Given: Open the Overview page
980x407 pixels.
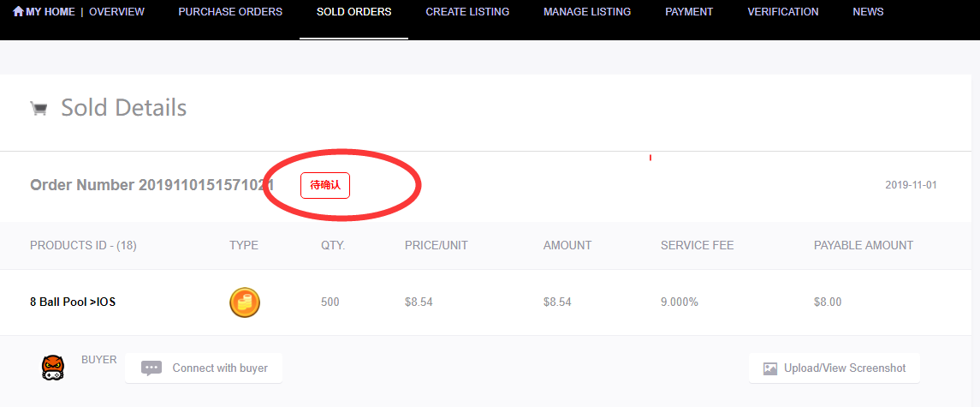Looking at the screenshot, I should (116, 12).
